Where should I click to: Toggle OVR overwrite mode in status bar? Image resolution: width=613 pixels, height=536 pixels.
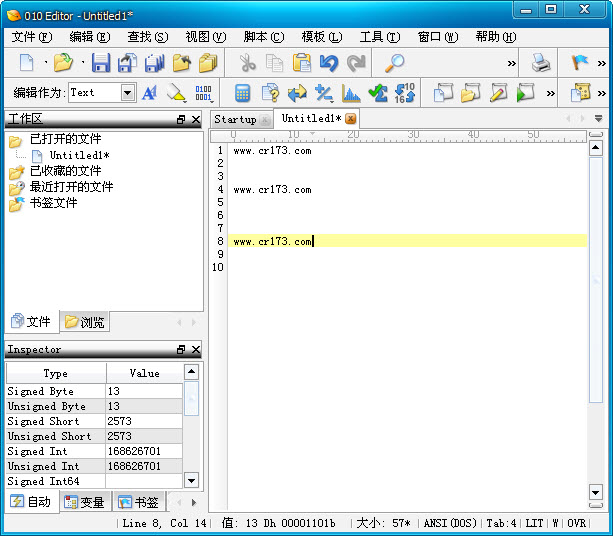[577, 523]
